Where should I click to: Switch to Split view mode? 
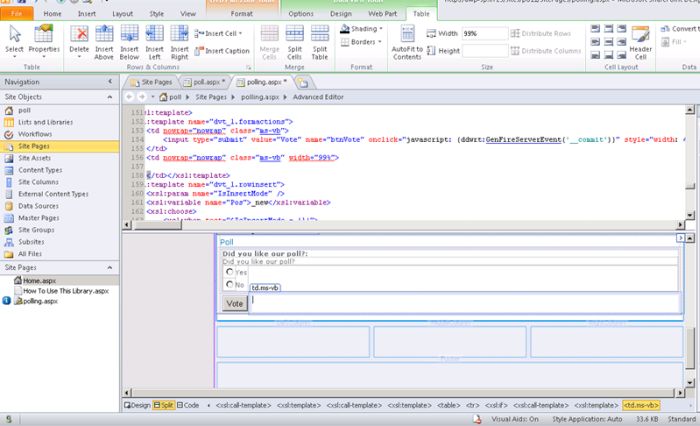(x=162, y=405)
